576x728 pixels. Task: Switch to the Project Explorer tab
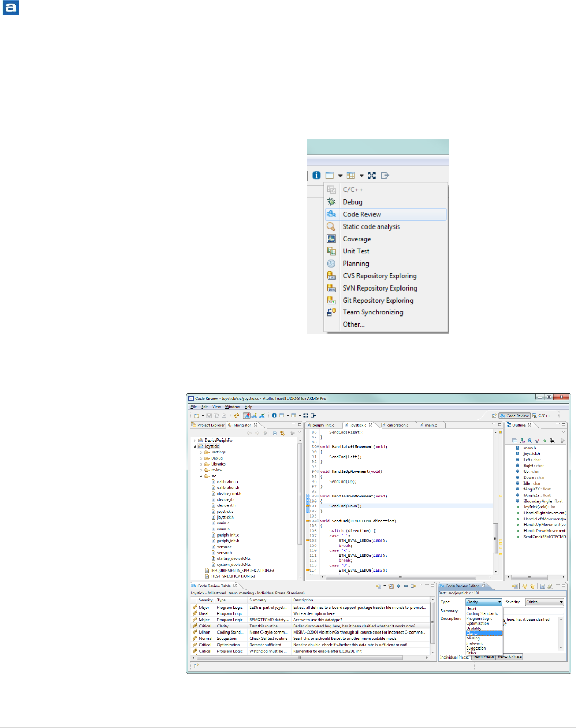click(208, 425)
